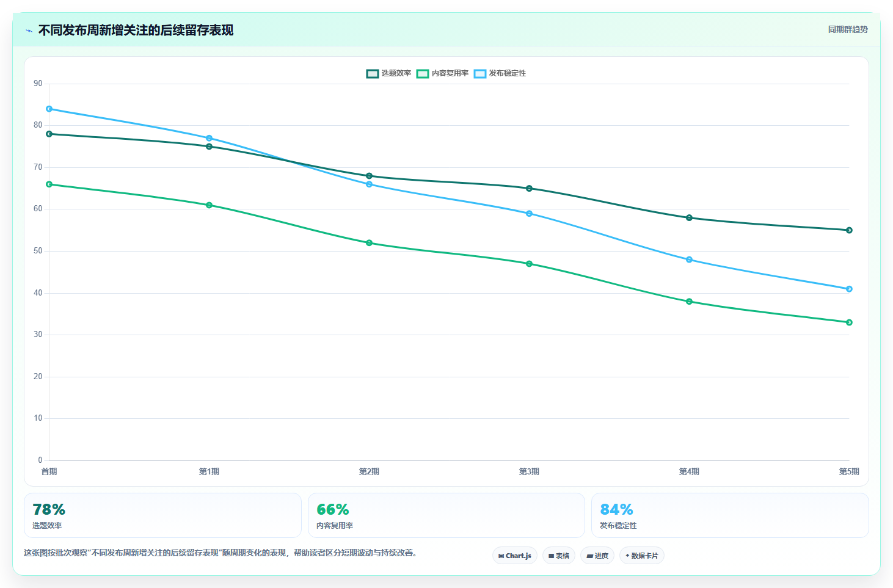Select the 66% 内容复用率 stat card
The width and height of the screenshot is (893, 588).
447,515
